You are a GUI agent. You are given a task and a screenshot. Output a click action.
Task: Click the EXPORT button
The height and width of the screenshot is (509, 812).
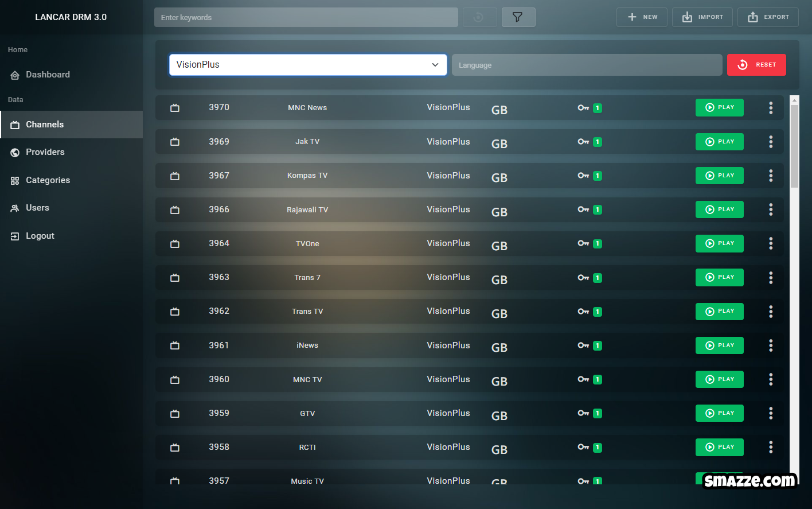point(768,17)
